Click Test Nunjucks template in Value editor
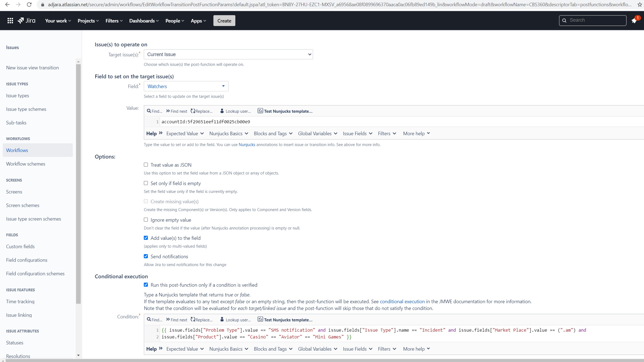This screenshot has width=644, height=362. click(x=285, y=111)
